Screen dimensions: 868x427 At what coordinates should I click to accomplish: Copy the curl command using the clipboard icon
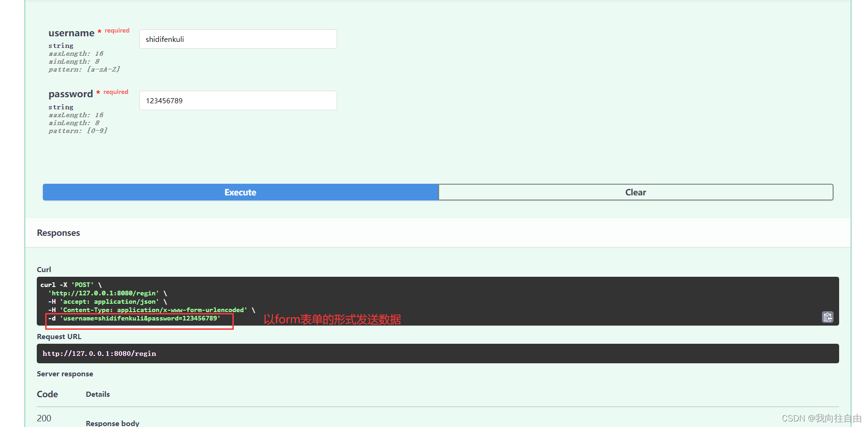tap(828, 317)
